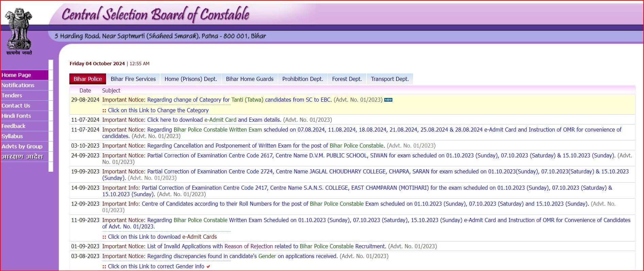Click the date 29-08-2024 in table
Viewport: 644px width, 271px height.
[85, 100]
